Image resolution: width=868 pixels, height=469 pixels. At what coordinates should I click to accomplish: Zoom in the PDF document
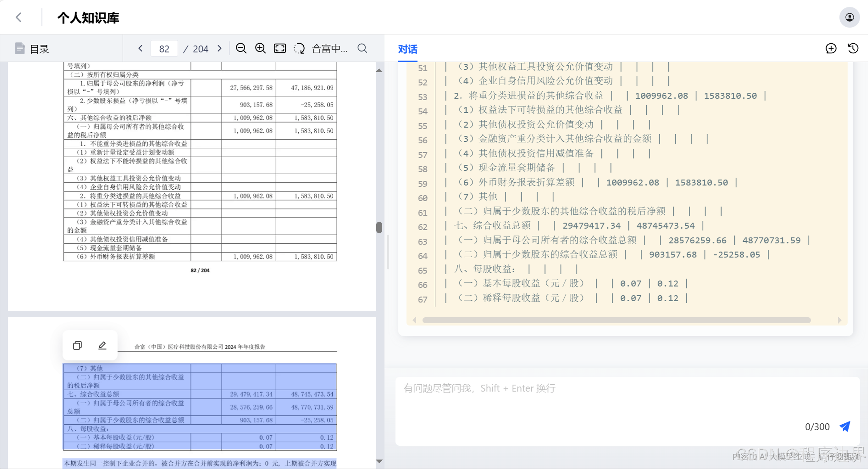pos(260,48)
